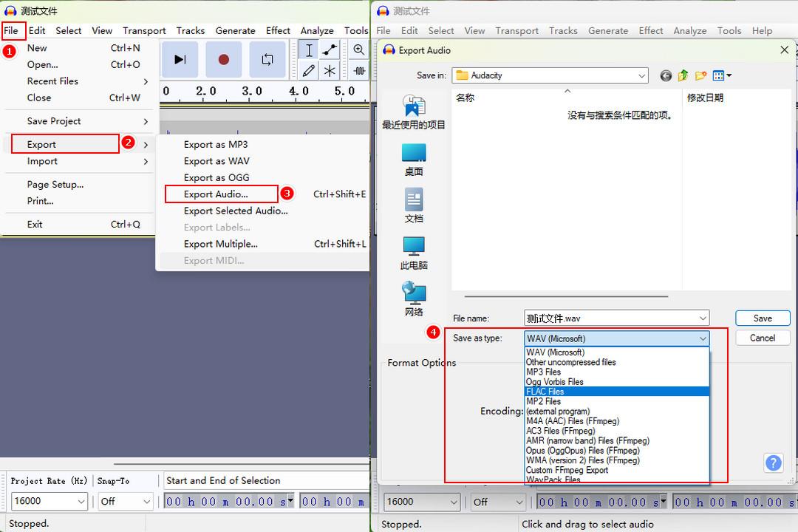
Task: Click the red Record button
Action: (x=224, y=60)
